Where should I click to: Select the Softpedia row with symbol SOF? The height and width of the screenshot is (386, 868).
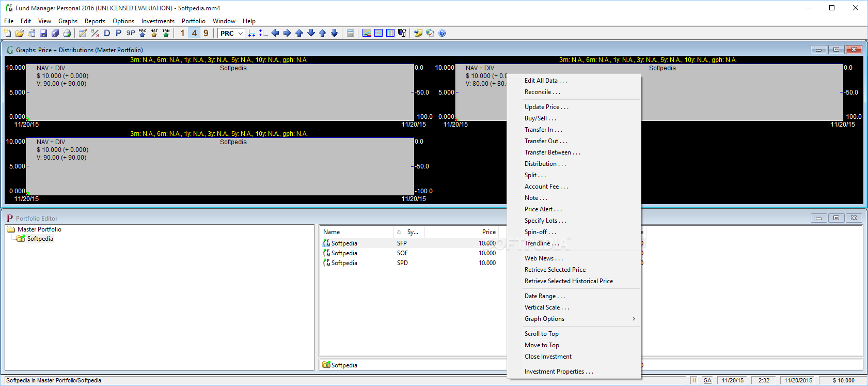[x=413, y=253]
